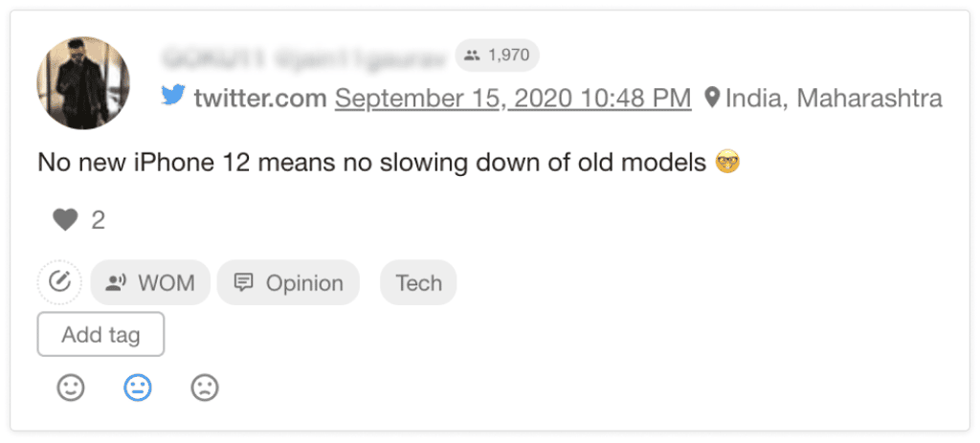
Task: Open the twitter.com source link
Action: tap(260, 99)
